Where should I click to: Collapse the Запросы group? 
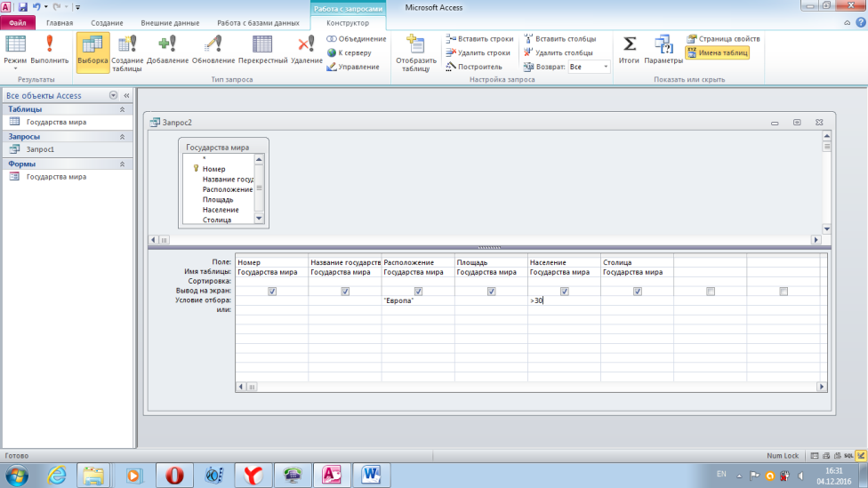click(x=123, y=137)
